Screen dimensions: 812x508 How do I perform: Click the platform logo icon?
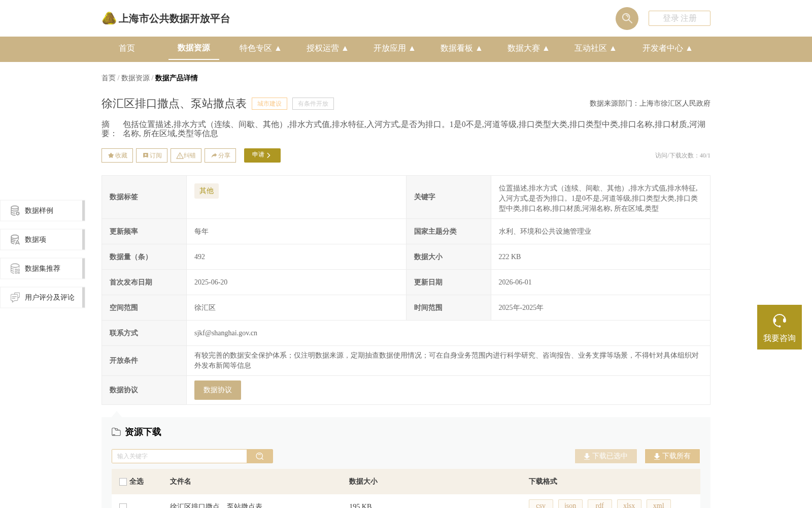pos(109,18)
